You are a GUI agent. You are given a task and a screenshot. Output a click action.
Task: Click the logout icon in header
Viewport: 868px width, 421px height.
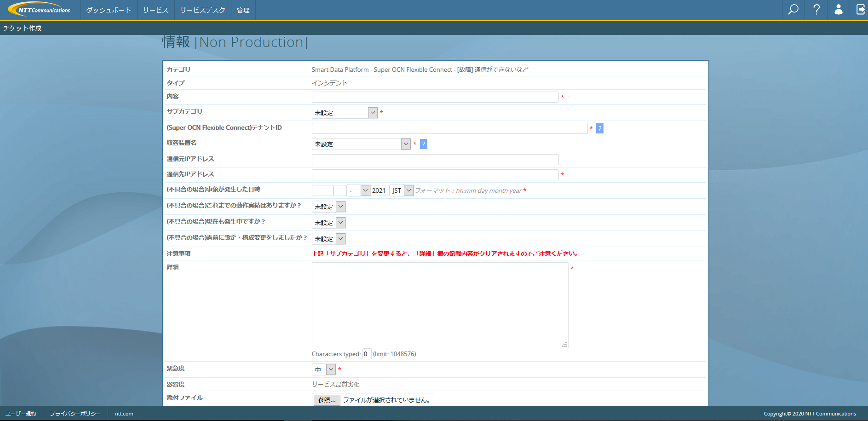[x=860, y=10]
